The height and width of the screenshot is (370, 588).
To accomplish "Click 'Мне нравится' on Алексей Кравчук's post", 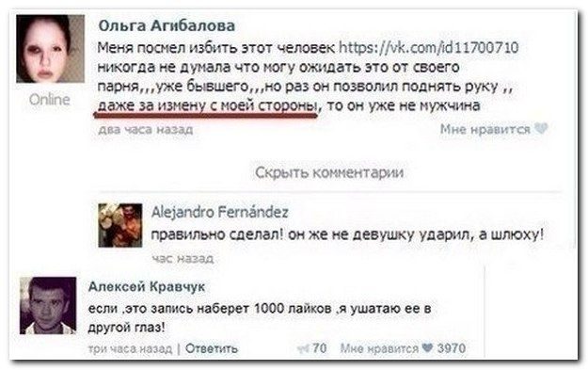I will point(379,348).
